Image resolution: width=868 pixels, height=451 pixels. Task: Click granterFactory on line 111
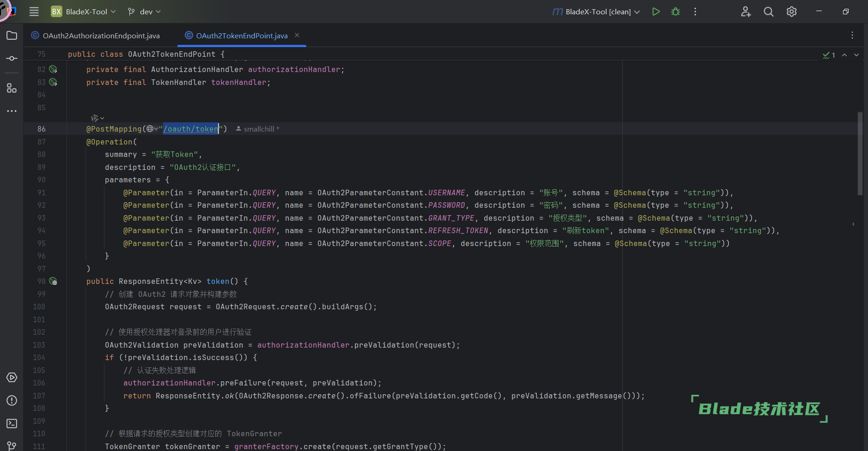click(266, 446)
